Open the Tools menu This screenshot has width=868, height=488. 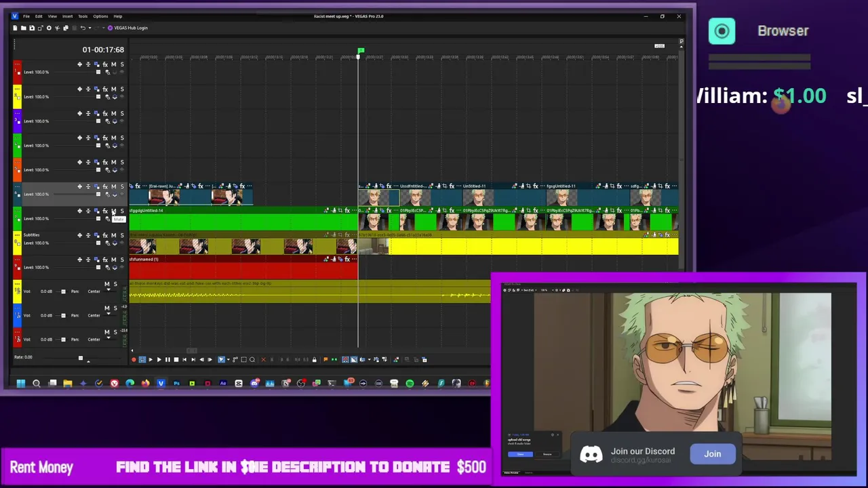[x=83, y=16]
